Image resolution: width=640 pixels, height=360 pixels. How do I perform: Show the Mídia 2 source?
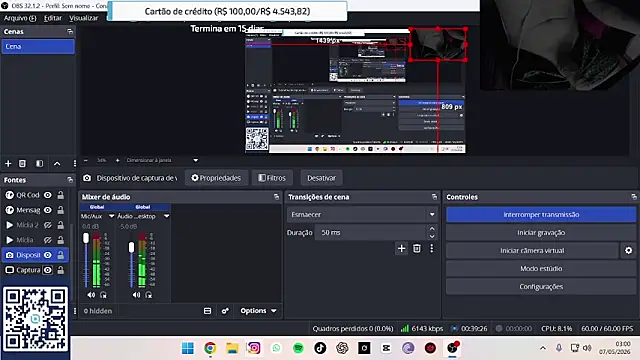[48, 225]
